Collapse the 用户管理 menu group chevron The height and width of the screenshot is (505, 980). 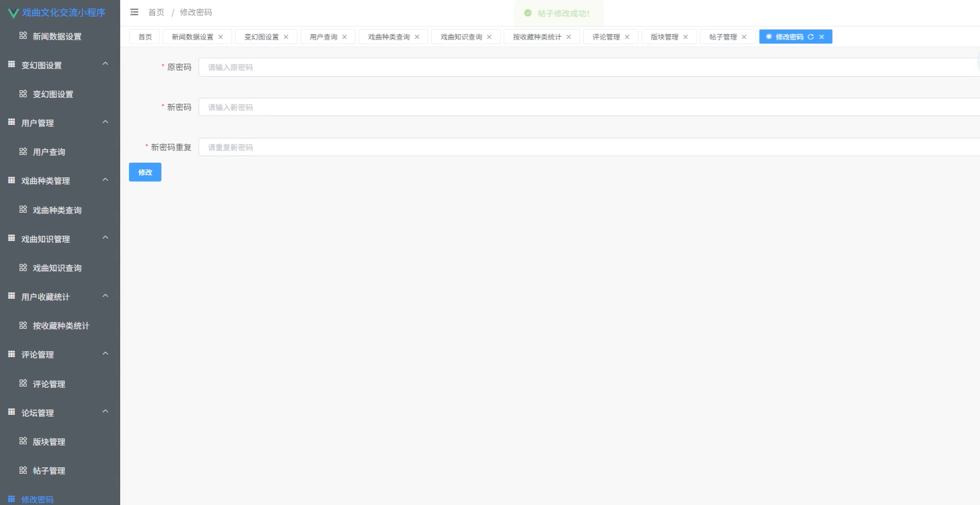105,122
